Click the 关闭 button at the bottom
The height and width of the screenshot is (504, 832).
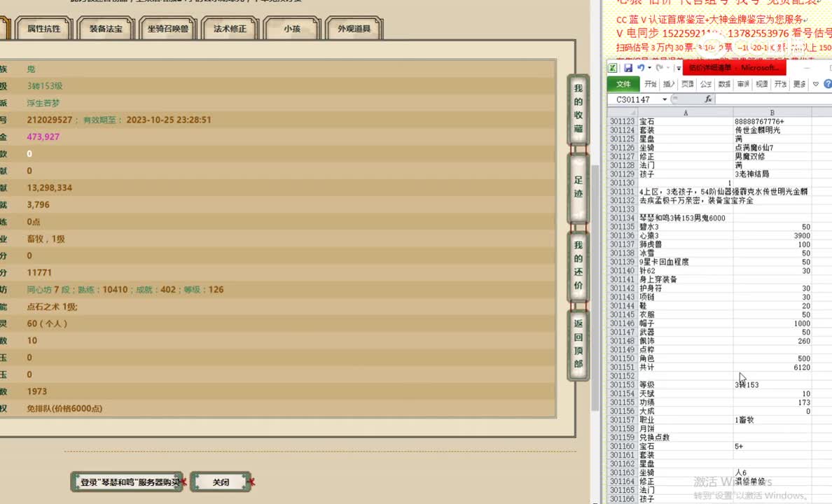[220, 482]
